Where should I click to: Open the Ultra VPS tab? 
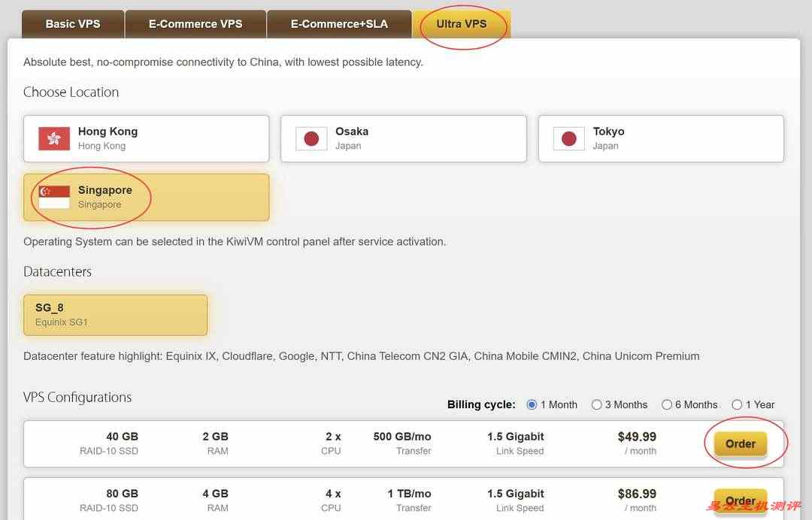462,24
